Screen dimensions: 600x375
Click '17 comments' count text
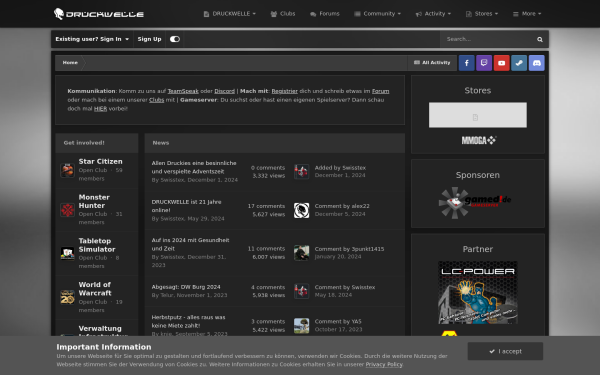266,206
